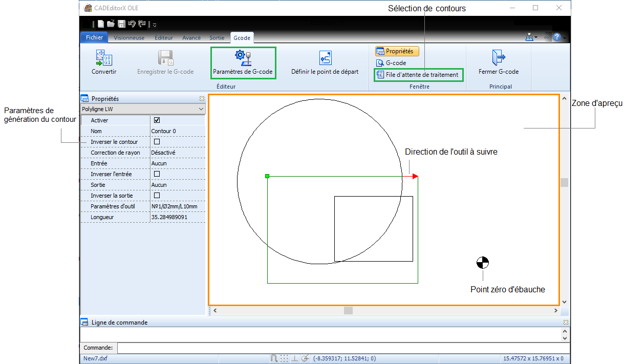Click the Fermer G-code icon
This screenshot has width=624, height=364.
tap(498, 57)
